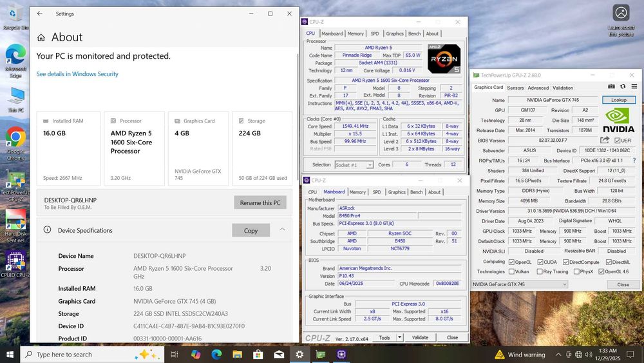This screenshot has width=644, height=363.
Task: Click the Close button in CPU-Z
Action: tap(452, 337)
